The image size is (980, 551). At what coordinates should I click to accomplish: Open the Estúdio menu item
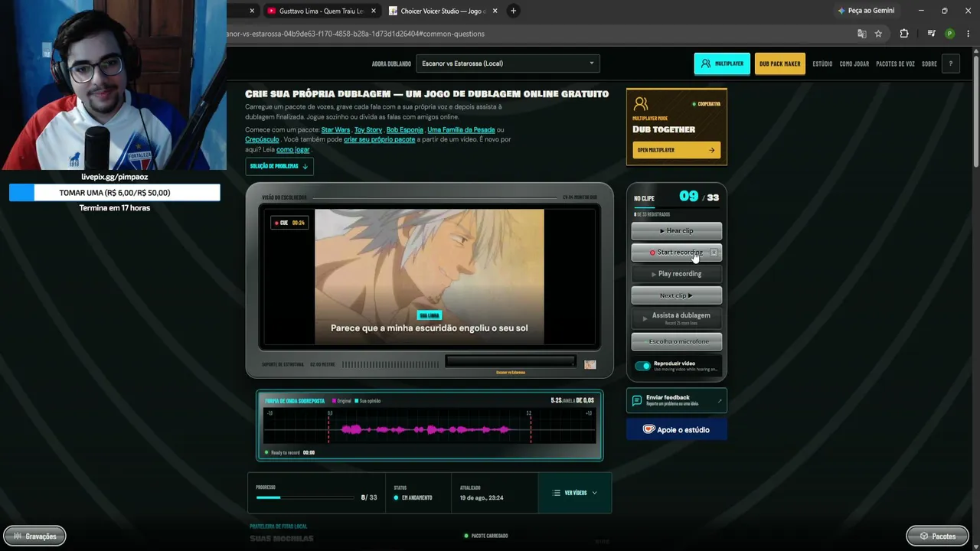[x=822, y=64]
